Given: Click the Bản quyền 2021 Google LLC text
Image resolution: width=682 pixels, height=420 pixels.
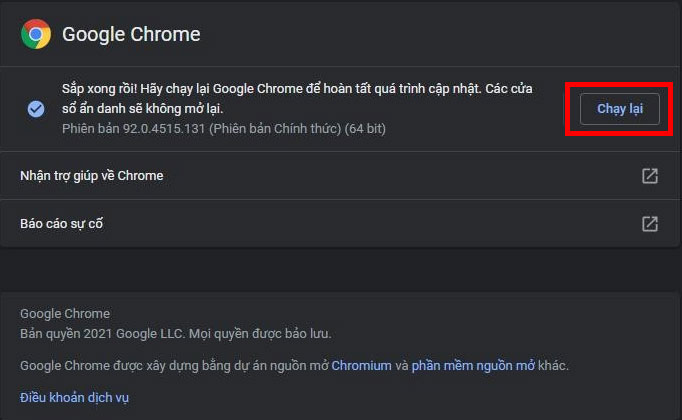Looking at the screenshot, I should click(x=103, y=333).
